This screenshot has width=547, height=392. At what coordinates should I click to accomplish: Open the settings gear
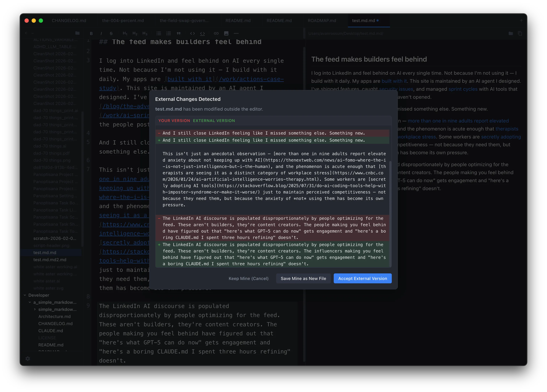[28, 359]
